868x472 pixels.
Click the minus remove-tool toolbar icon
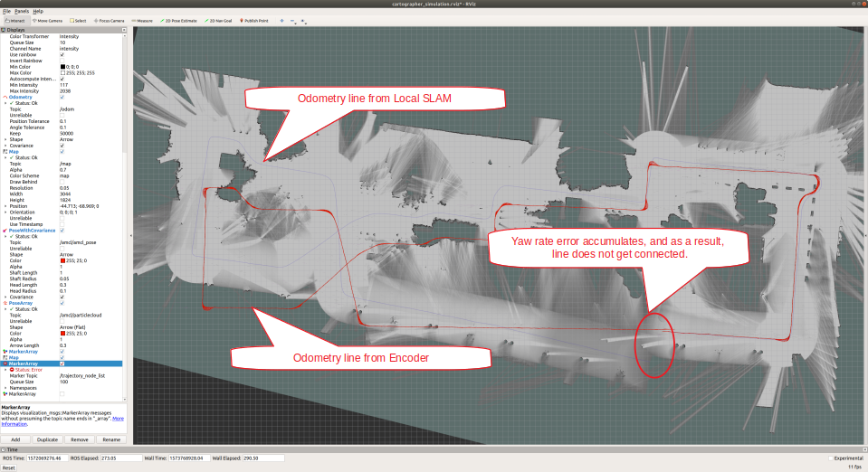(x=292, y=21)
